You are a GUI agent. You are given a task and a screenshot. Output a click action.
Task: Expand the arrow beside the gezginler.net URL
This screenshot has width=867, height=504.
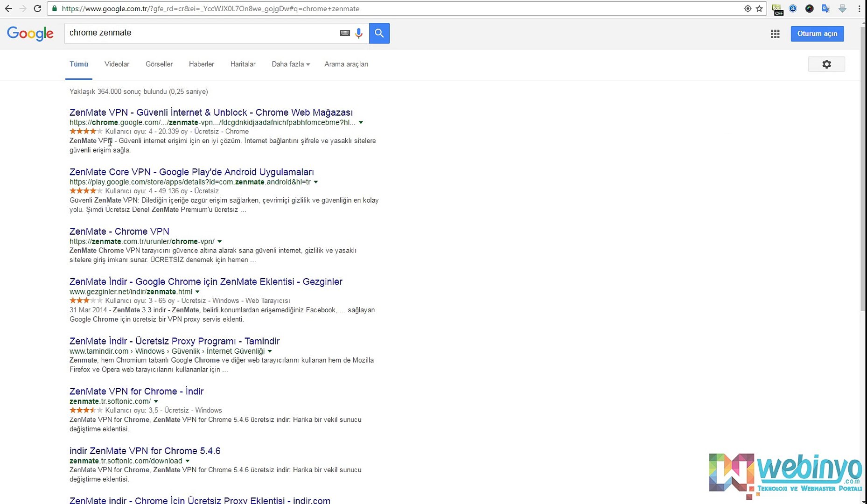(197, 292)
